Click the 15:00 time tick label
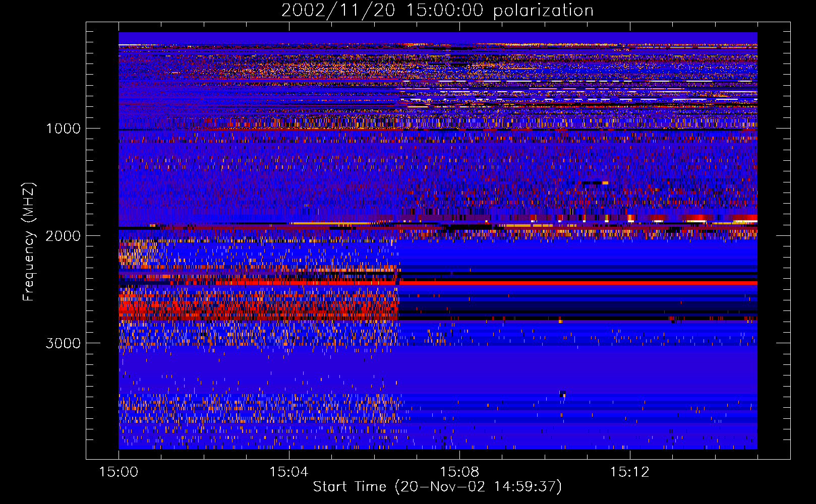816x504 pixels. [x=119, y=472]
